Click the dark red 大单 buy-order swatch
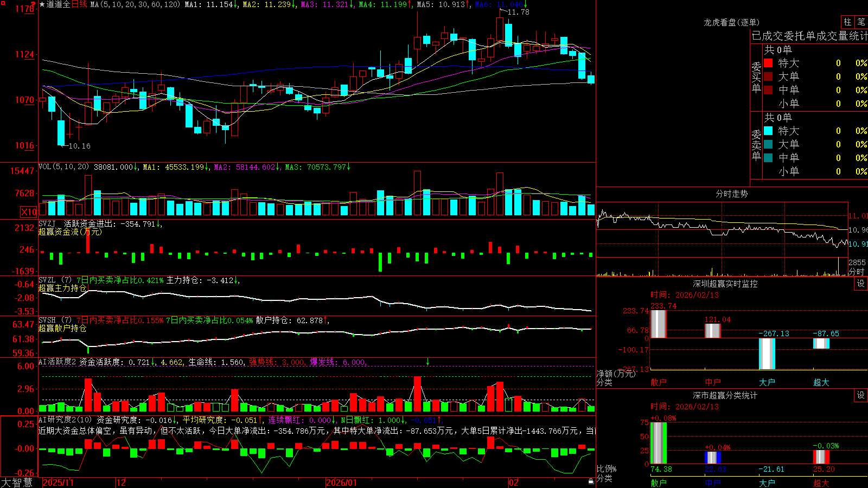Viewport: 868px width, 488px height. (768, 76)
